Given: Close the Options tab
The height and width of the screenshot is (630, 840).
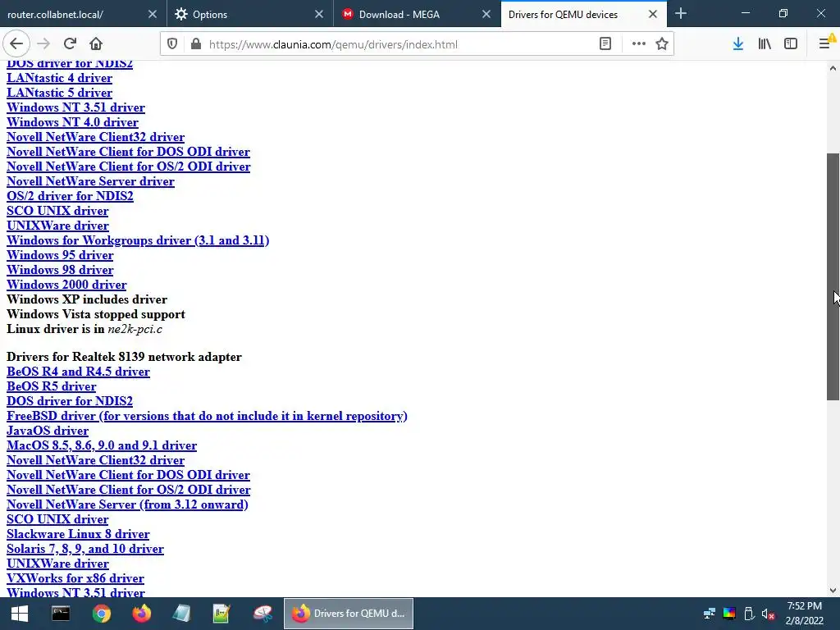Looking at the screenshot, I should [319, 14].
